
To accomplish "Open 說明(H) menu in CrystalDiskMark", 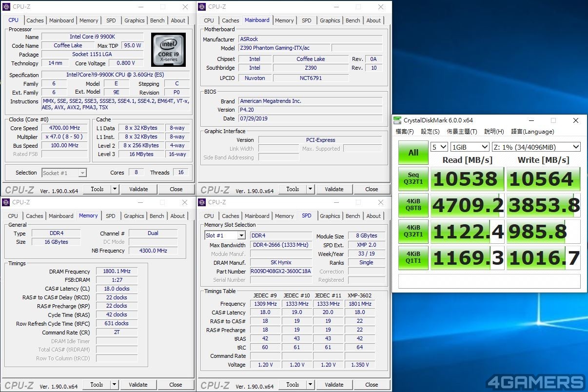I will [494, 132].
